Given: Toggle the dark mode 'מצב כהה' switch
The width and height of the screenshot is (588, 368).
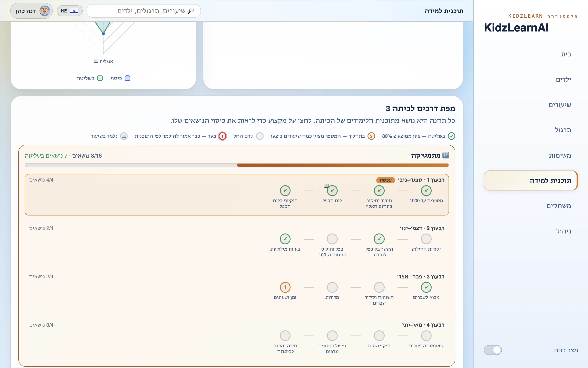Looking at the screenshot, I should [493, 350].
